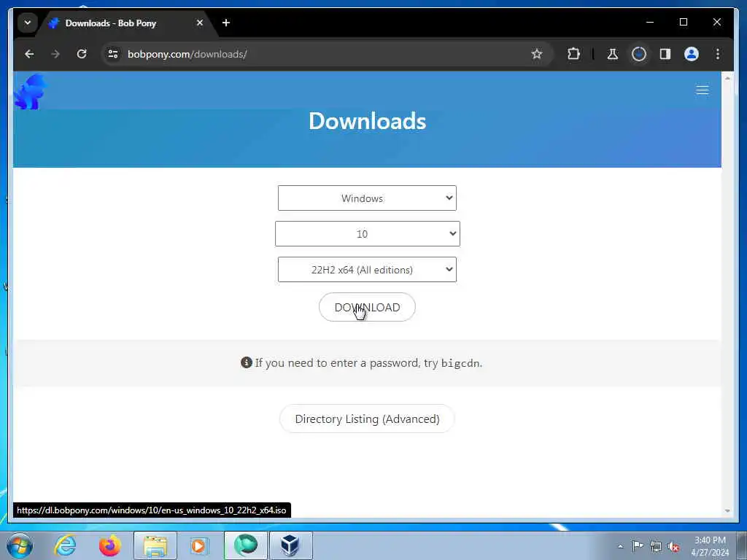Click the page vertical scrollbar track
This screenshot has width=747, height=560.
coord(727,294)
